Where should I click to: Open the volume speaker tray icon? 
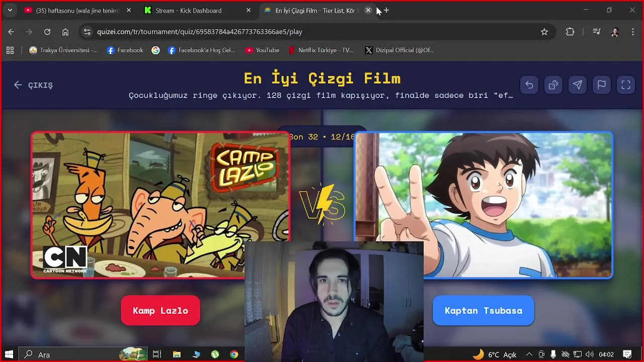(589, 354)
